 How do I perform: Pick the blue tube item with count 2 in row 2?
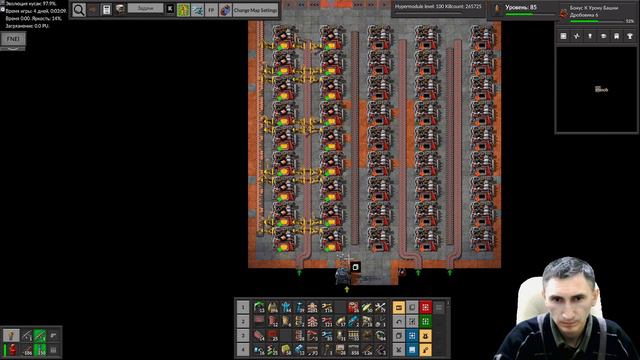(353, 322)
